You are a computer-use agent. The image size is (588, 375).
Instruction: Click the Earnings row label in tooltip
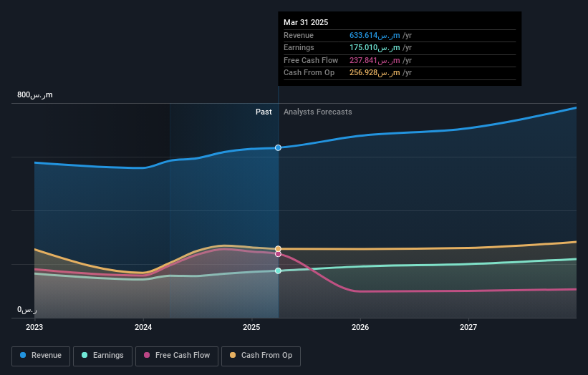299,47
